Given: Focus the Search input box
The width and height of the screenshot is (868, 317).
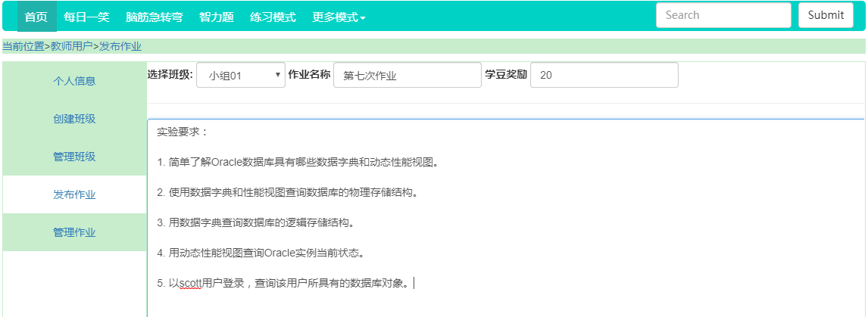Looking at the screenshot, I should [723, 15].
